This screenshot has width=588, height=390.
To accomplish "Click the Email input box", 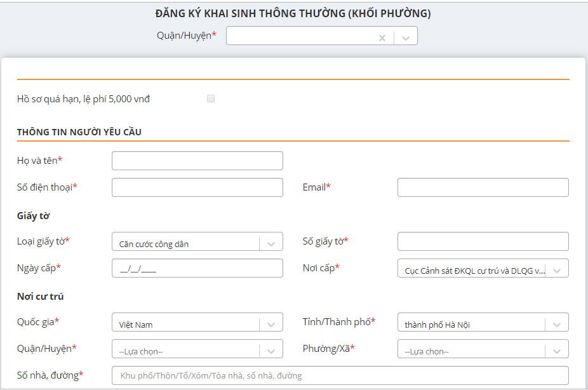I will click(483, 187).
